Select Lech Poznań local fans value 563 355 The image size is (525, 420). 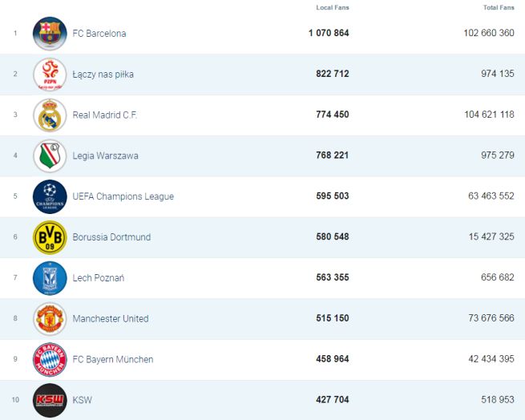coord(333,278)
